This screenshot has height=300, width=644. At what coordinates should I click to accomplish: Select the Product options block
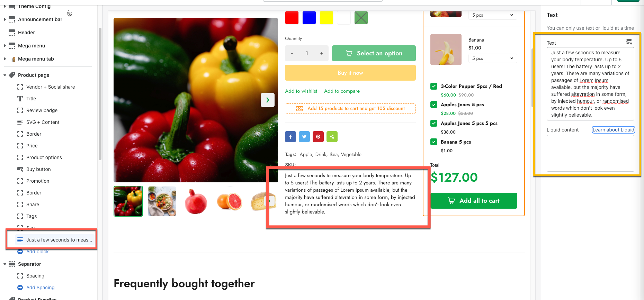[44, 157]
